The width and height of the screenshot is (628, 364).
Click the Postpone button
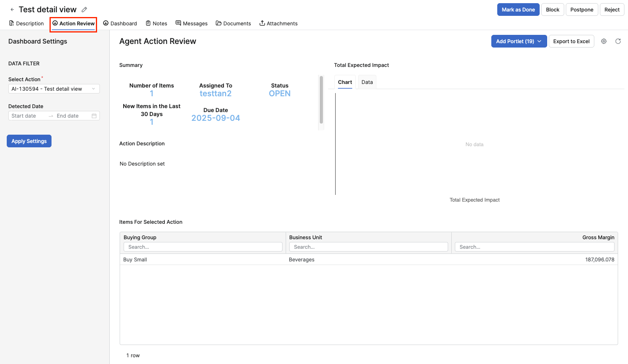click(x=582, y=10)
